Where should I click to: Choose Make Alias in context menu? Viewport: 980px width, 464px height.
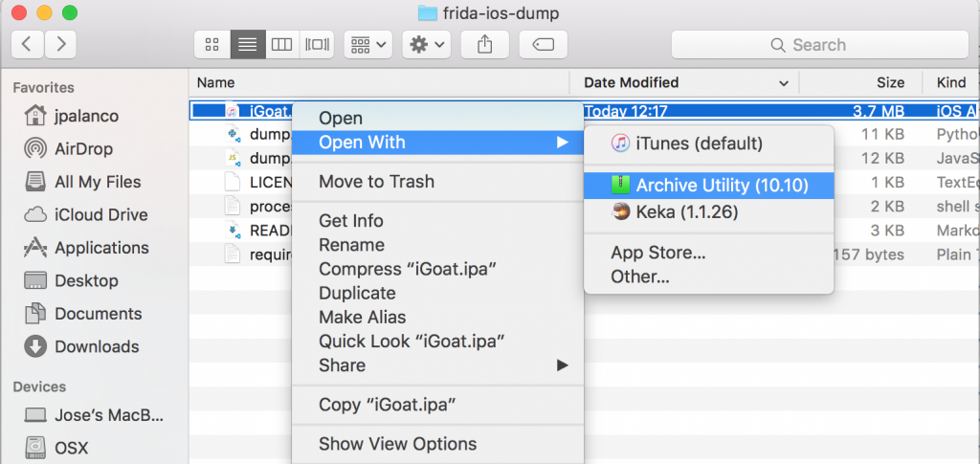tap(438, 318)
